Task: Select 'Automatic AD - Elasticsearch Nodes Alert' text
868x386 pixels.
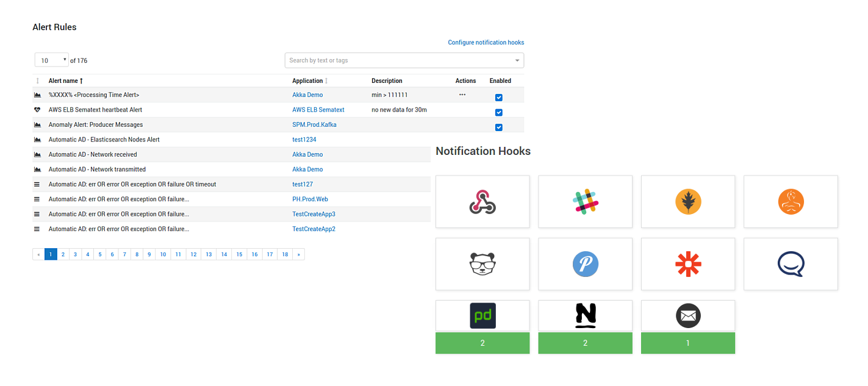Action: click(104, 140)
